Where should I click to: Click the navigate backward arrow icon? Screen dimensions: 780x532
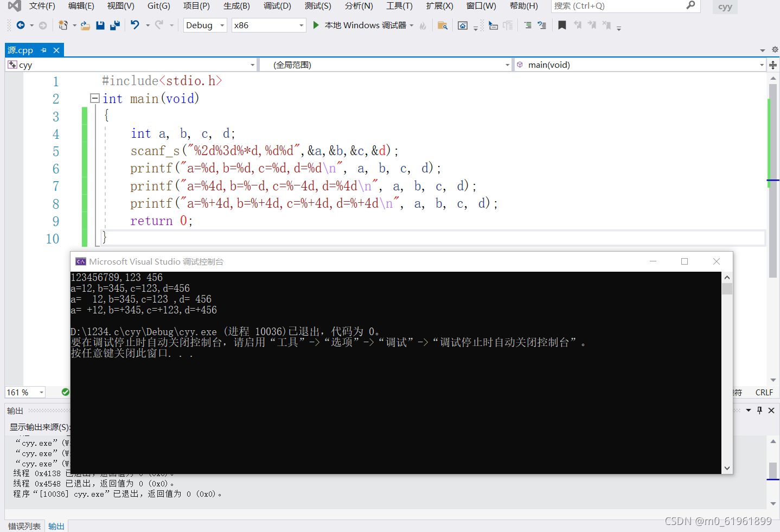tap(21, 25)
